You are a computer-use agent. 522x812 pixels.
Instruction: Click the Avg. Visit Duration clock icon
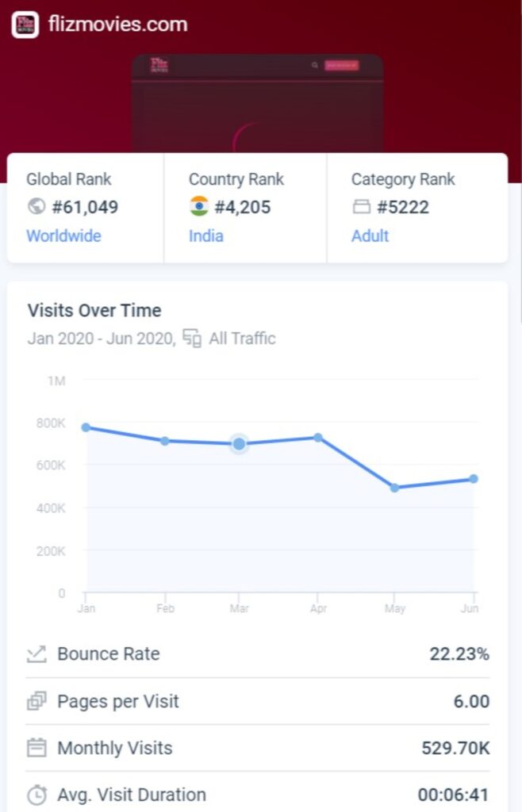point(36,795)
